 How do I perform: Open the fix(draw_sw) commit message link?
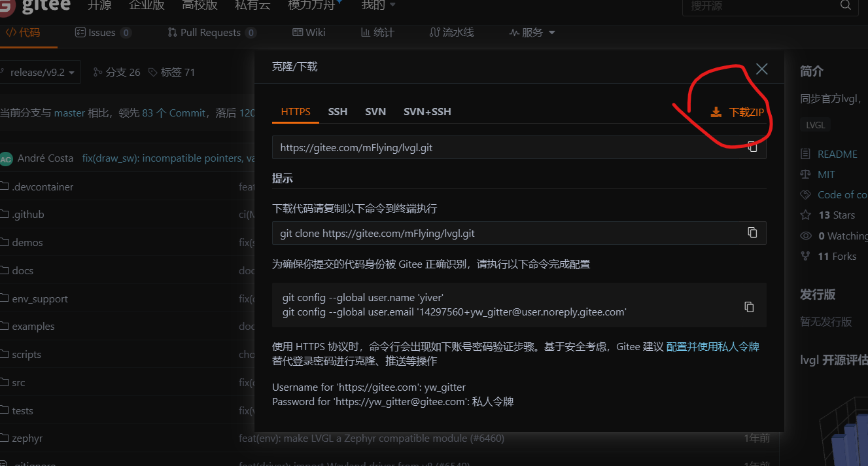(x=168, y=158)
